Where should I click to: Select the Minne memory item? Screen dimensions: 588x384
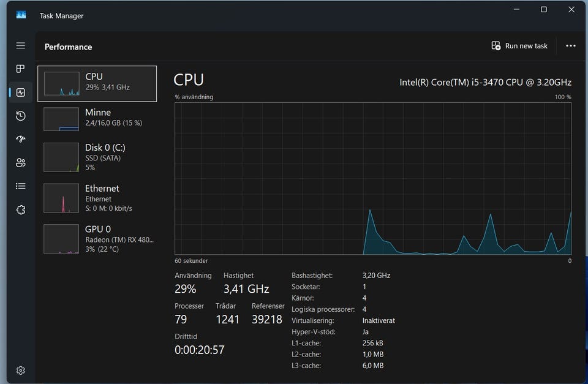pos(97,118)
